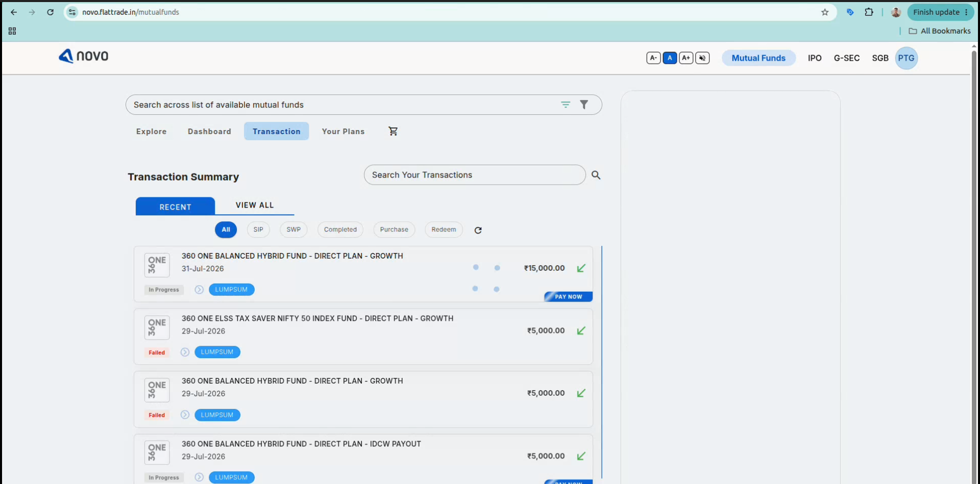Click the fund logo of the 31-Jul-2026 transaction
This screenshot has width=980, height=484.
(157, 265)
